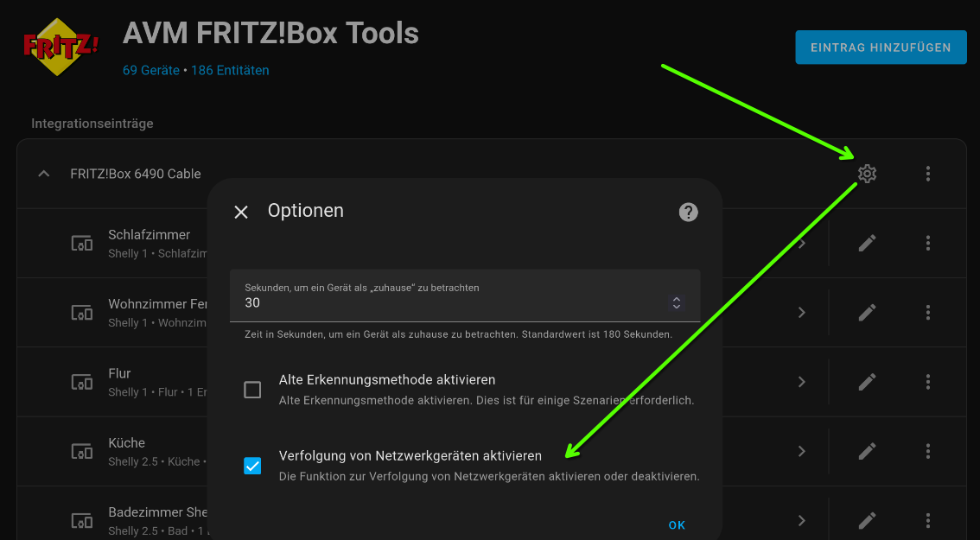Expand Küche row with chevron arrow
The width and height of the screenshot is (980, 540).
pyautogui.click(x=802, y=451)
